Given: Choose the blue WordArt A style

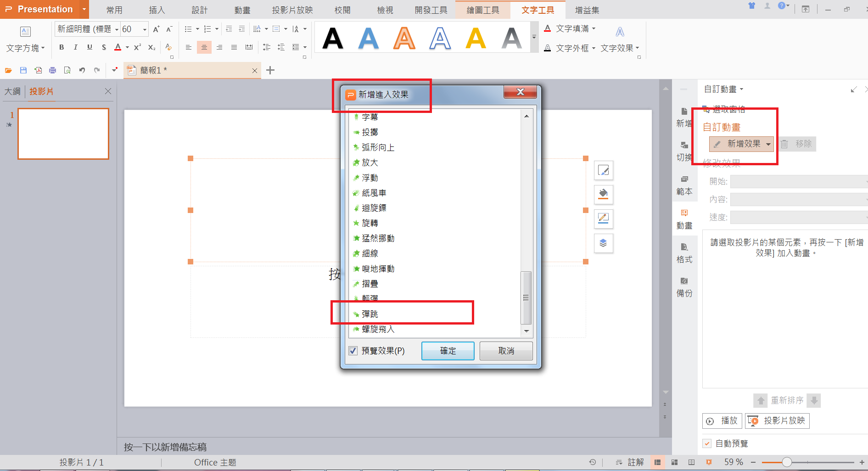Looking at the screenshot, I should (368, 38).
